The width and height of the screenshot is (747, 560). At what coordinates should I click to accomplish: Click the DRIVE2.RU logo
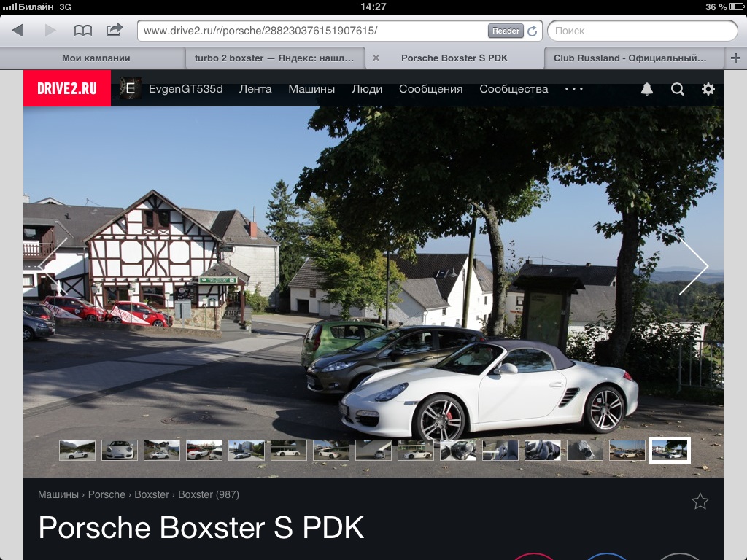pyautogui.click(x=67, y=88)
